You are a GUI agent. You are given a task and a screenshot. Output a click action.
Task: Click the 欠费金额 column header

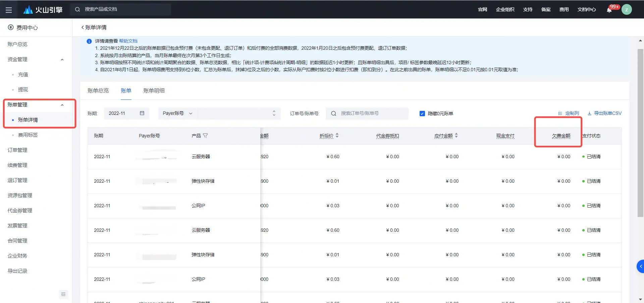[x=561, y=136]
